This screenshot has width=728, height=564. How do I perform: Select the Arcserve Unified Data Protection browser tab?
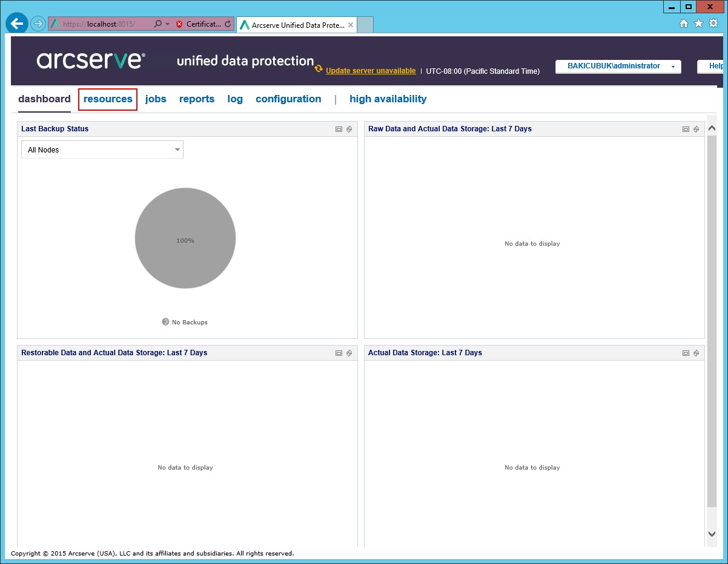click(x=296, y=25)
